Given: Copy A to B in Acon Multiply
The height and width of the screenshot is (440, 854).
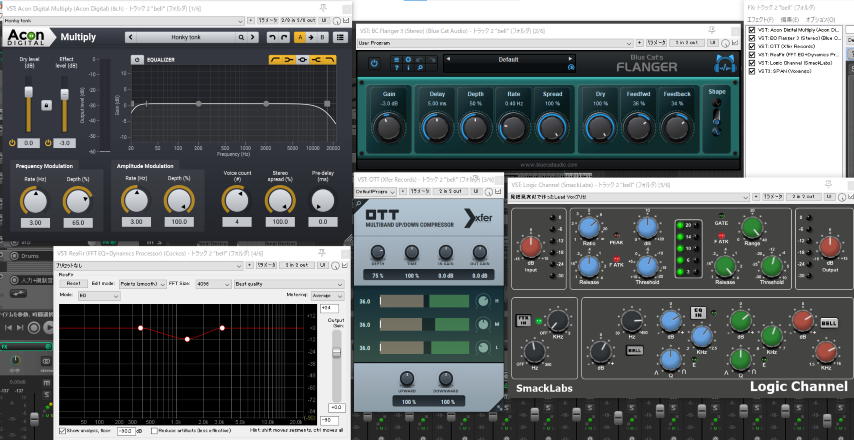Looking at the screenshot, I should click(311, 37).
